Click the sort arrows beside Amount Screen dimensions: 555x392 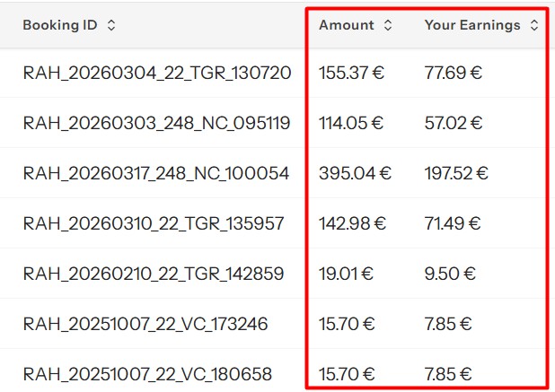pos(388,26)
